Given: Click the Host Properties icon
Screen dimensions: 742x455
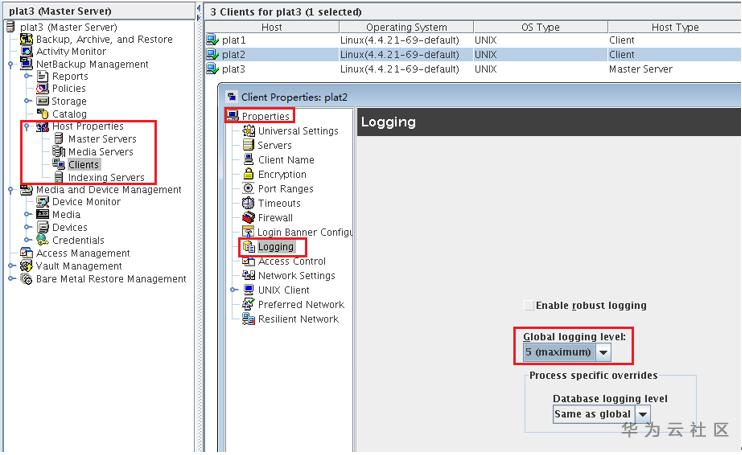Looking at the screenshot, I should pos(43,126).
